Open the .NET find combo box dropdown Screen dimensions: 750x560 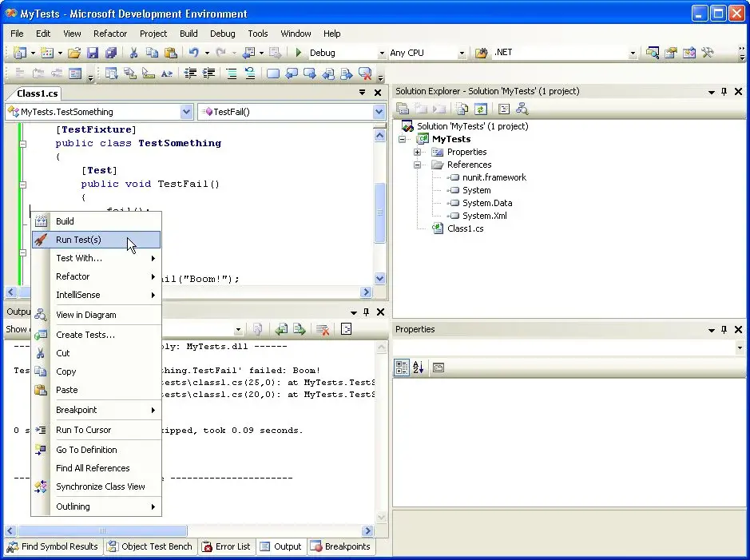point(633,53)
